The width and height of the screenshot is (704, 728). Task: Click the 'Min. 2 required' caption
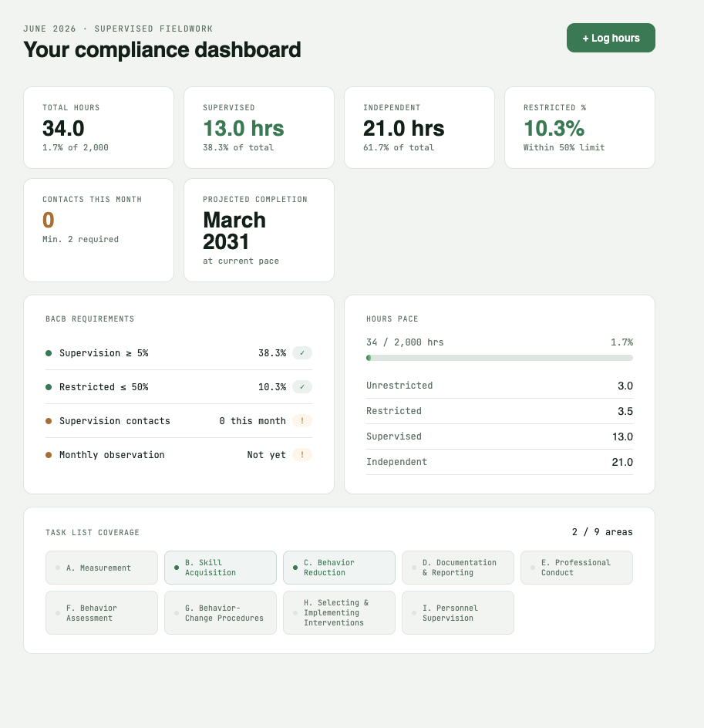coord(81,240)
